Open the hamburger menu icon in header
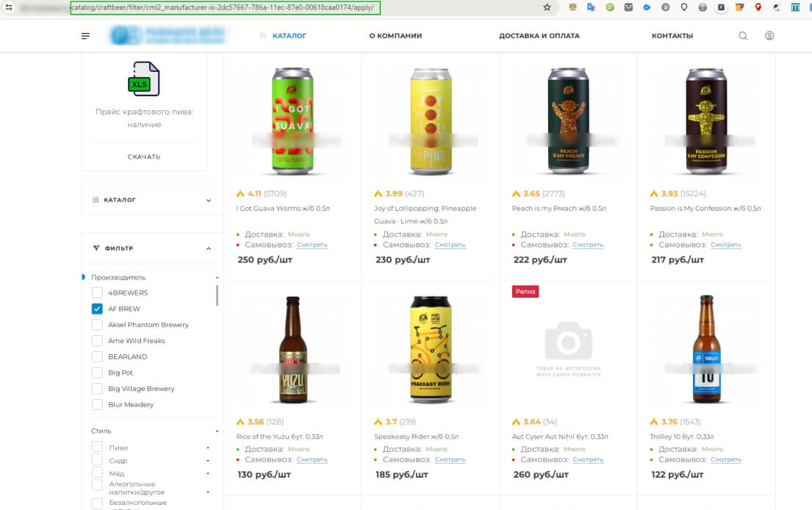Image resolution: width=812 pixels, height=510 pixels. pyautogui.click(x=85, y=36)
